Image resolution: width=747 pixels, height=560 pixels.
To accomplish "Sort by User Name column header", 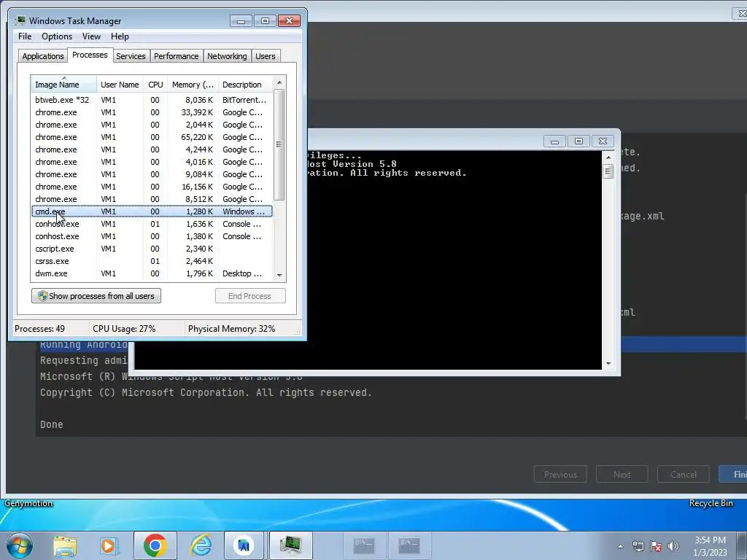I will click(120, 85).
